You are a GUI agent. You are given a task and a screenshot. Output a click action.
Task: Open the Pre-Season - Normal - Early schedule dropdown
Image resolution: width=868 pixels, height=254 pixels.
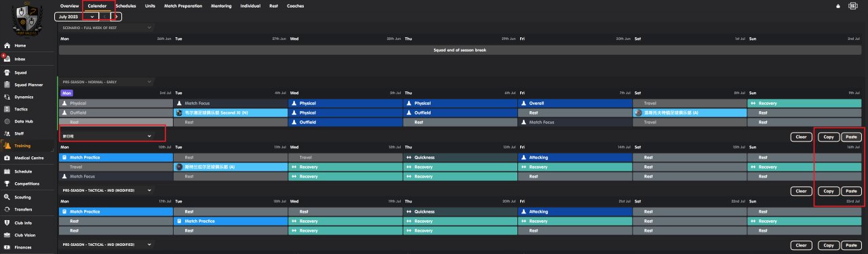[x=107, y=81]
